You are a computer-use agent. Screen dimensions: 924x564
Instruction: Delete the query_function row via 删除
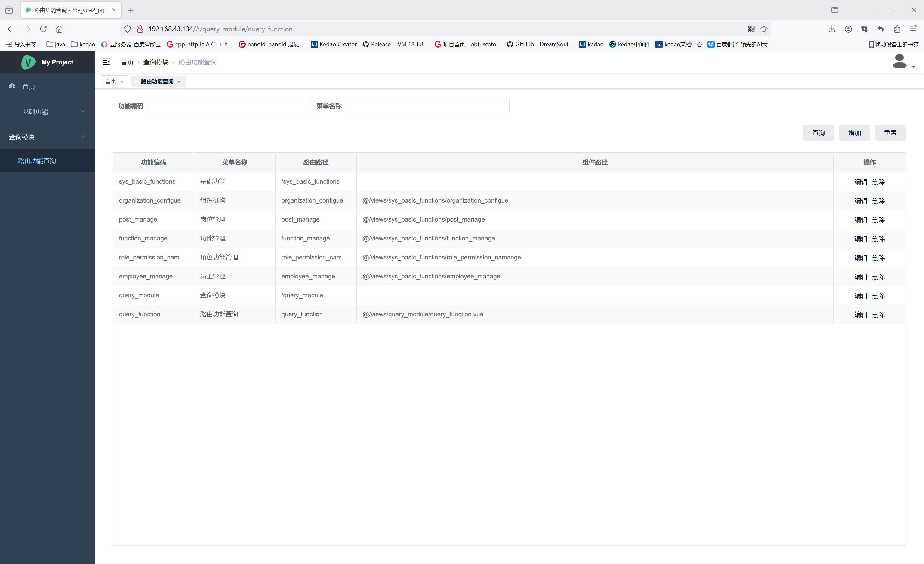coord(878,315)
